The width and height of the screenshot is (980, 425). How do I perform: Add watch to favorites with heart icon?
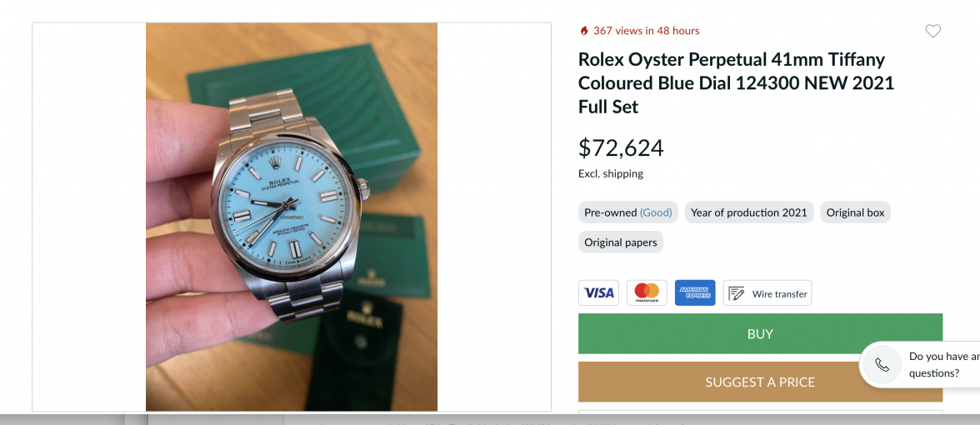click(932, 32)
